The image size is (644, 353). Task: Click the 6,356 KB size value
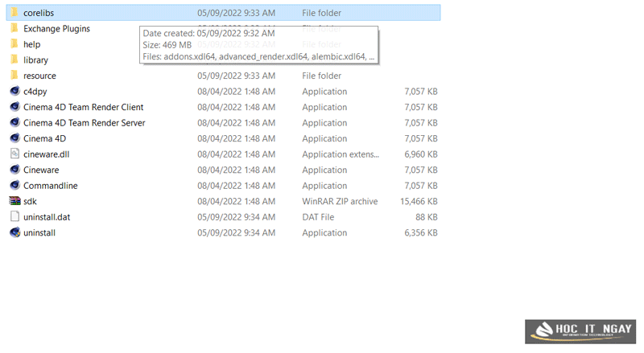click(421, 232)
